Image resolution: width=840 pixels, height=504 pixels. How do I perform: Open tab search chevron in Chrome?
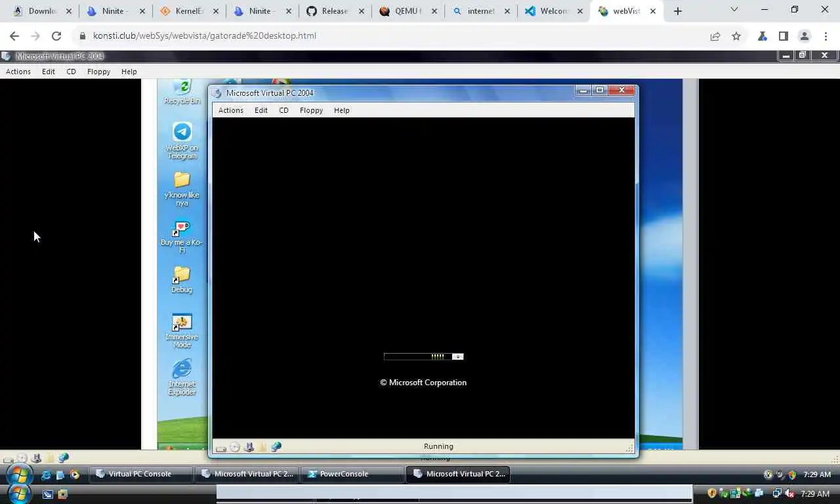coord(734,10)
